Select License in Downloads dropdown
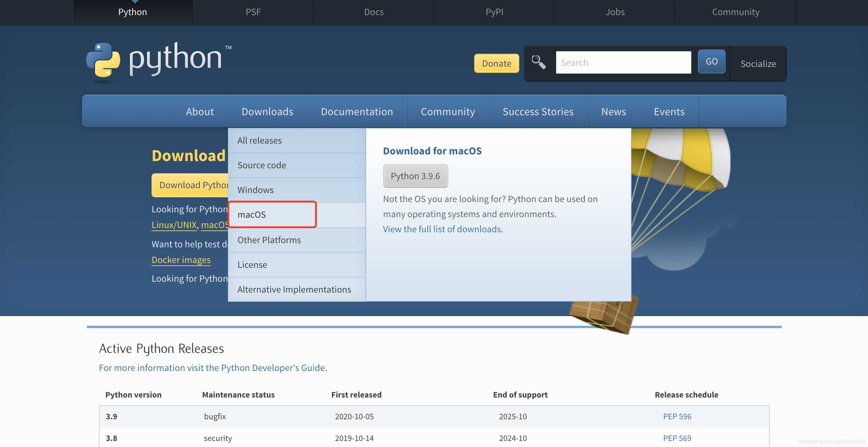Screen dimensions: 868x447 pos(297,265)
